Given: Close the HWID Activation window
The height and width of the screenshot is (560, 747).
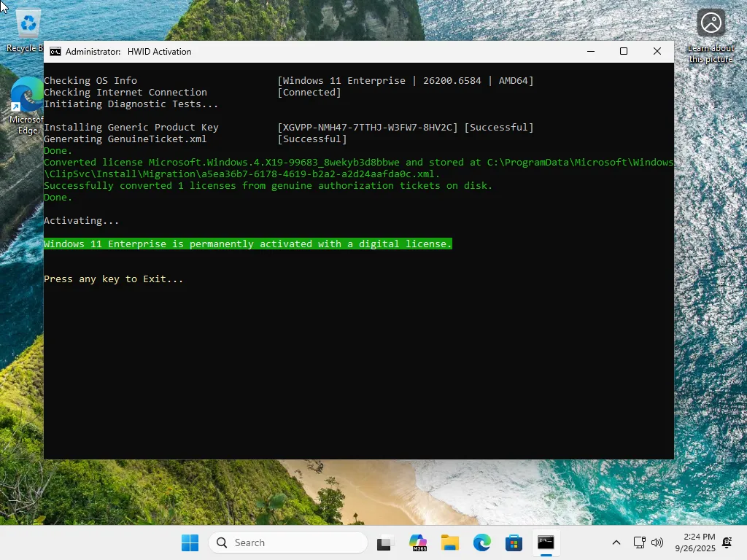Looking at the screenshot, I should click(x=657, y=52).
